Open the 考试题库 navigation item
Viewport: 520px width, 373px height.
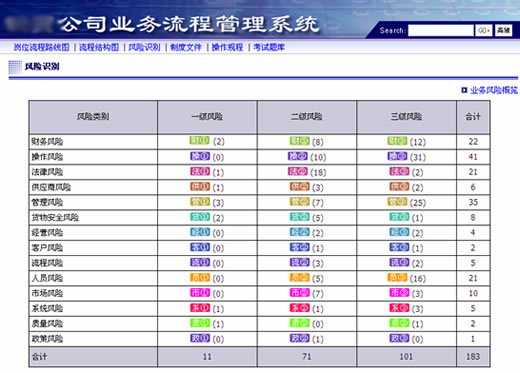click(x=269, y=47)
